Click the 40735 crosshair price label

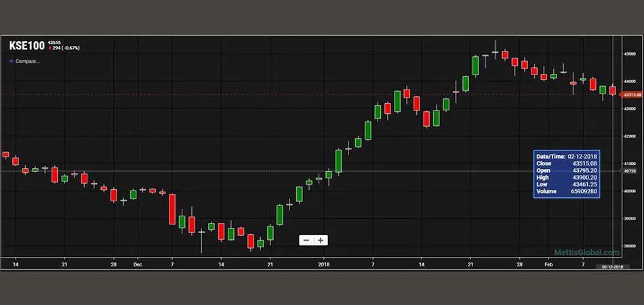tap(630, 171)
